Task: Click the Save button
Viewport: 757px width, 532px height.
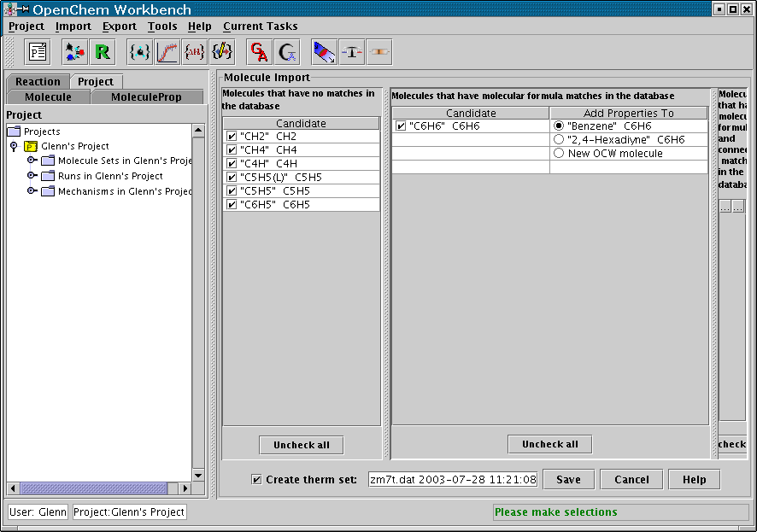Action: 569,479
